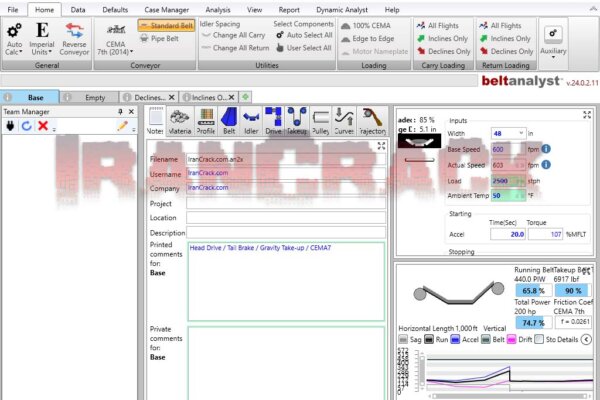600x400 pixels.
Task: Select the Base case tab
Action: pos(30,97)
